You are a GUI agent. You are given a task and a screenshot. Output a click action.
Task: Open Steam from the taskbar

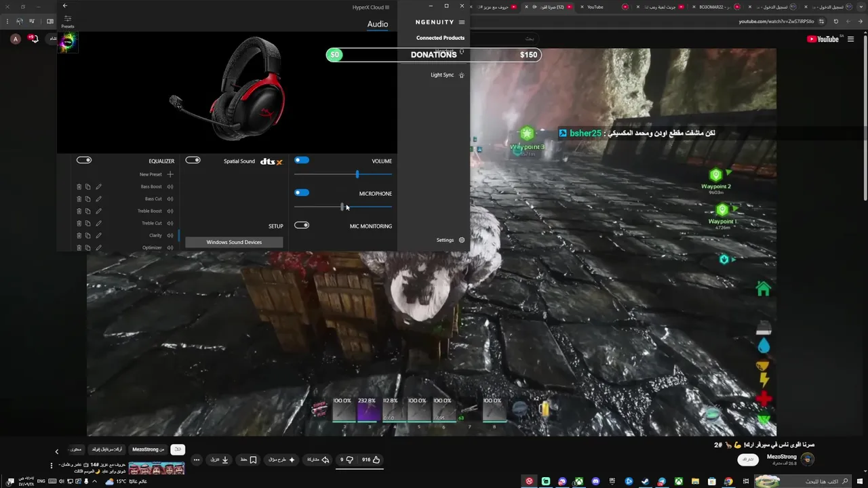645,482
